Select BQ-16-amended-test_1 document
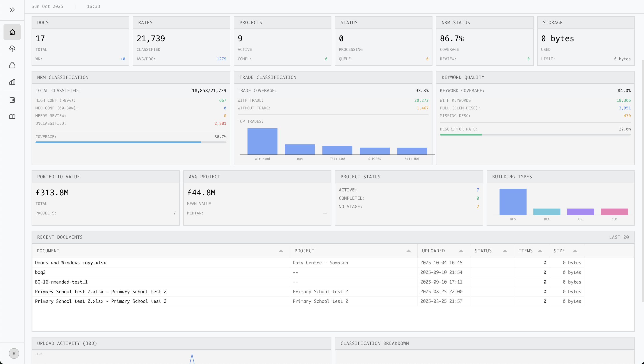Screen dimensions: 644x364 pyautogui.click(x=61, y=282)
